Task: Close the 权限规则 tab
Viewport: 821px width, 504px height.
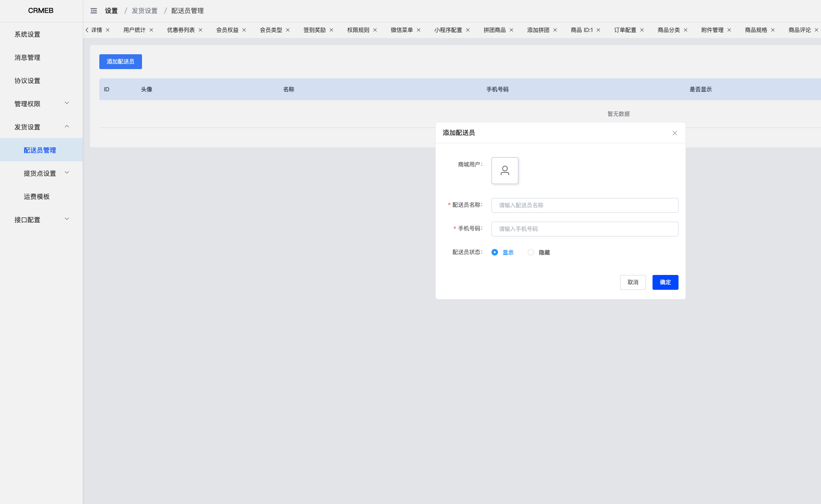Action: 375,30
